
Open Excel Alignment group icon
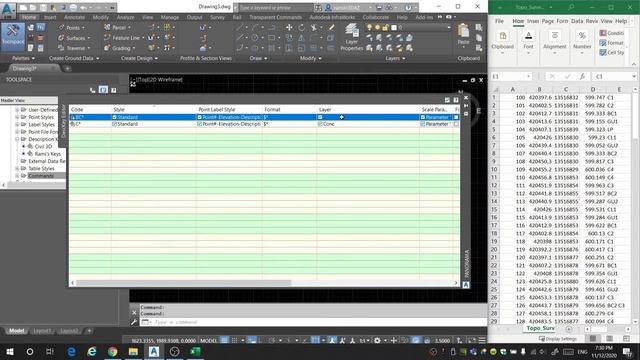pyautogui.click(x=555, y=36)
